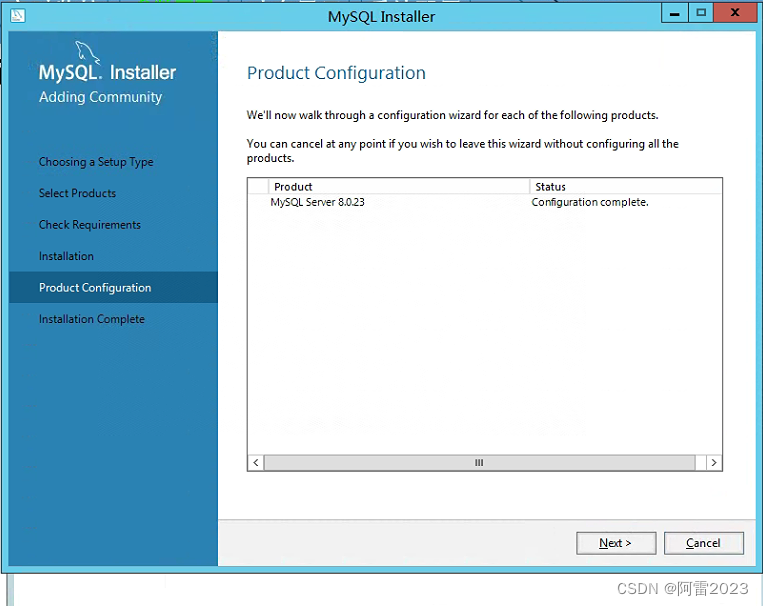Click the Status column header
This screenshot has width=763, height=606.
(626, 187)
